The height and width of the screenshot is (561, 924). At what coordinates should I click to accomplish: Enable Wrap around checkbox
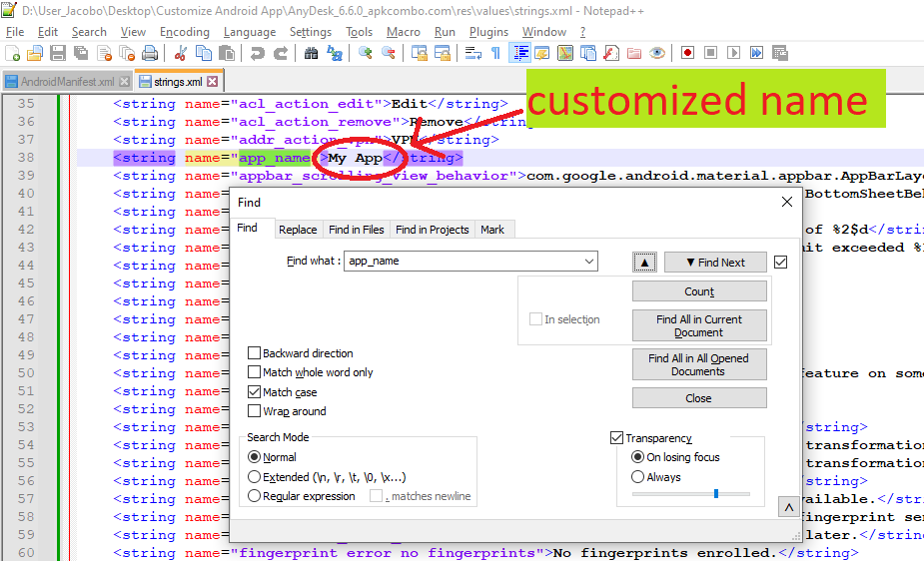[254, 411]
